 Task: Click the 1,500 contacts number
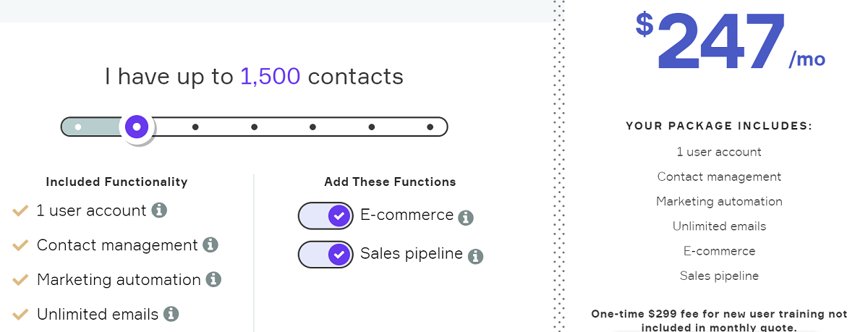point(270,77)
